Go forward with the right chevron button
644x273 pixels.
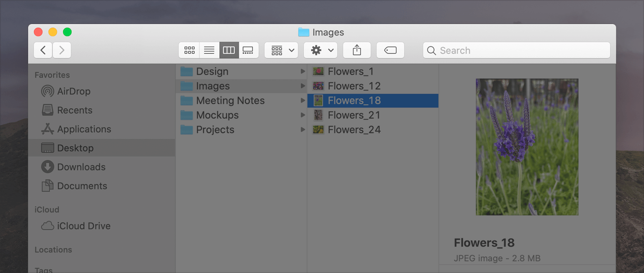[62, 50]
